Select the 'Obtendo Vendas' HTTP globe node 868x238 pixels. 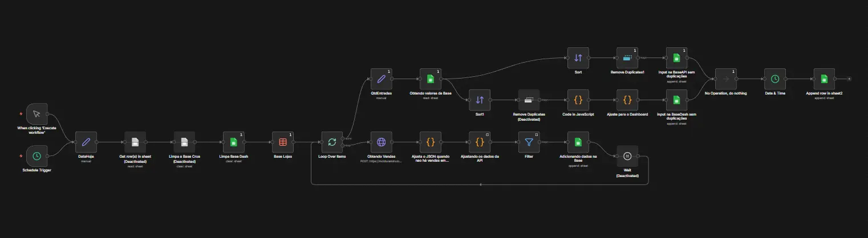(x=381, y=142)
